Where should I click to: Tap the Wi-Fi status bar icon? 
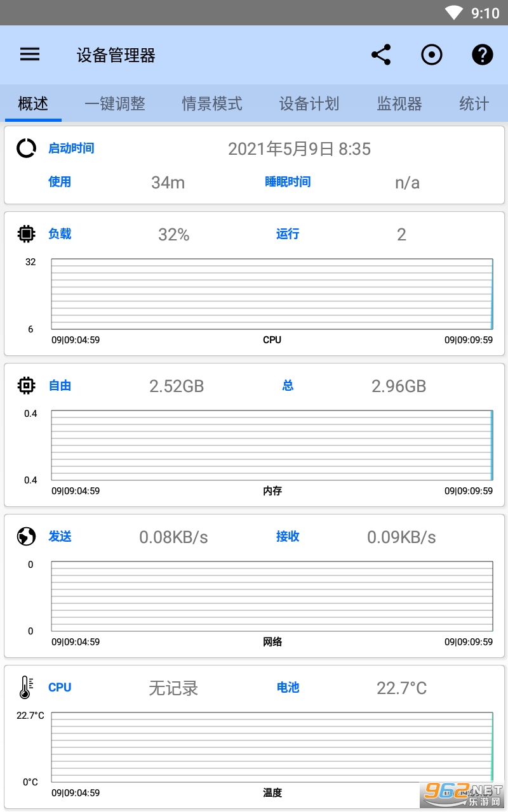point(454,13)
